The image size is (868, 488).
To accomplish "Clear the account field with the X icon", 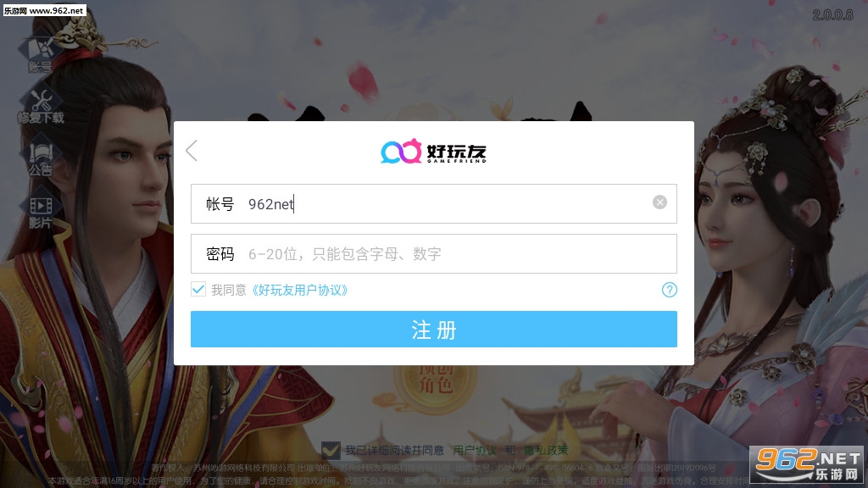I will pos(659,202).
